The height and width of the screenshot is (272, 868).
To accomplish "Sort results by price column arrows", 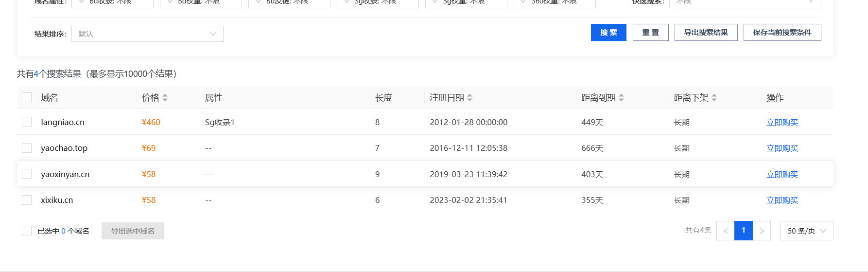I will pyautogui.click(x=165, y=98).
